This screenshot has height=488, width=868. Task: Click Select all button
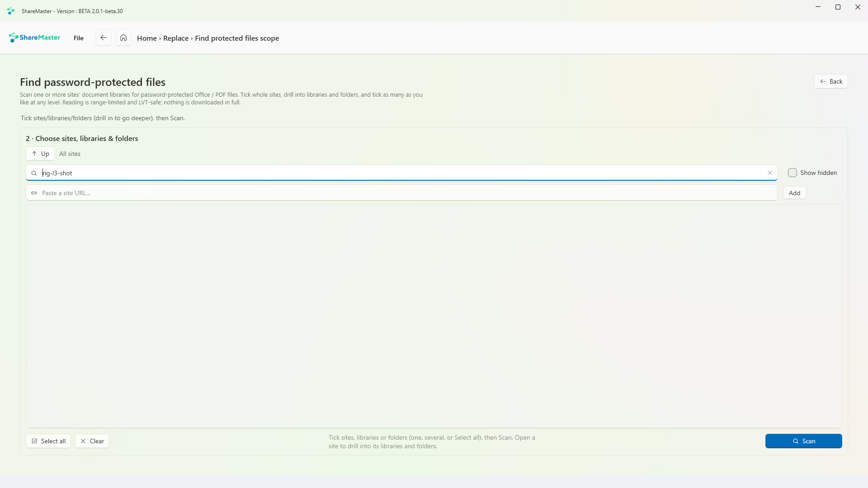48,441
